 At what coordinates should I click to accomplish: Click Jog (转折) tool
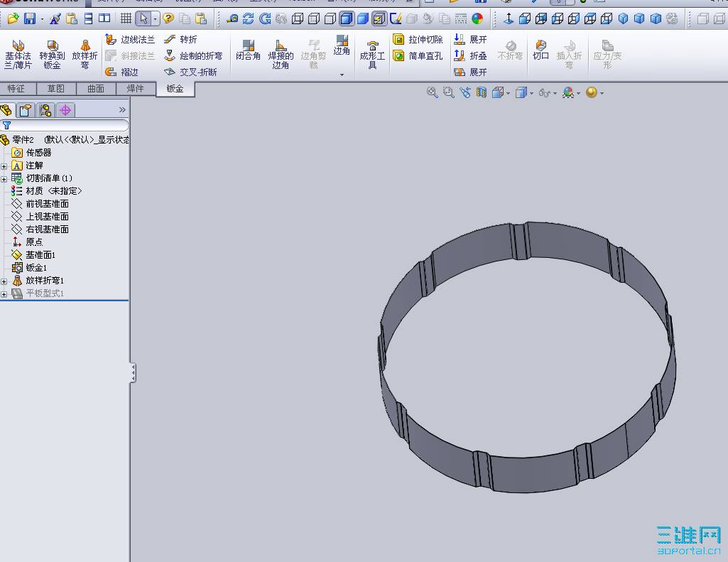tap(180, 40)
